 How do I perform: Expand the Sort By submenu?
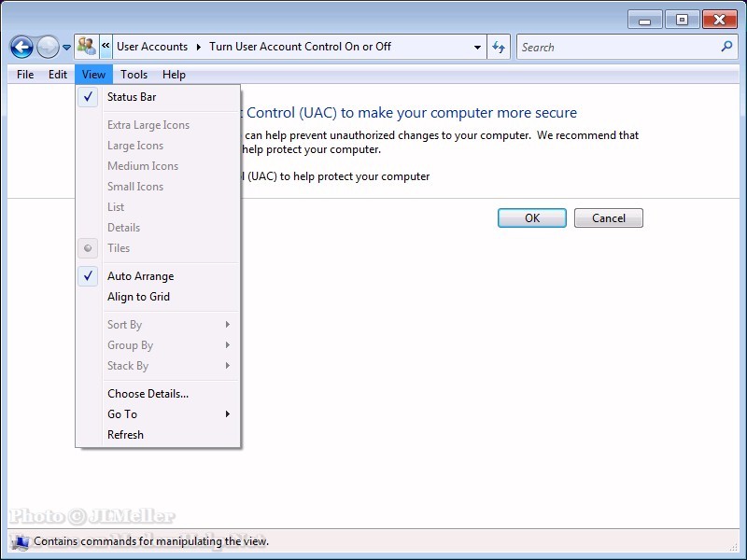pyautogui.click(x=158, y=325)
